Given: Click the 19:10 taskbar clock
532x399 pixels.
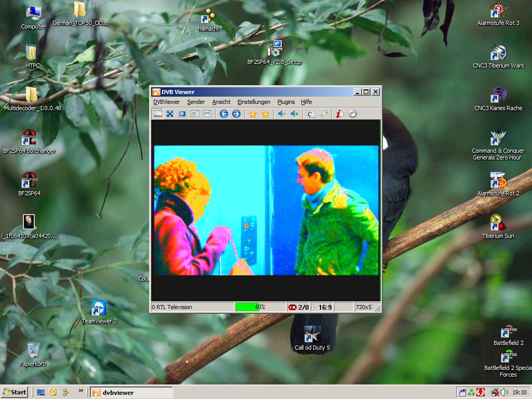Looking at the screenshot, I should click(519, 393).
